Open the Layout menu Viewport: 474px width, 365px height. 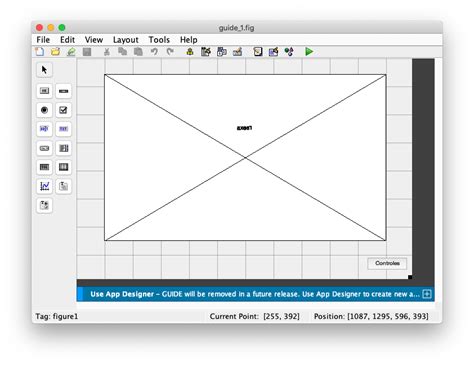[126, 40]
